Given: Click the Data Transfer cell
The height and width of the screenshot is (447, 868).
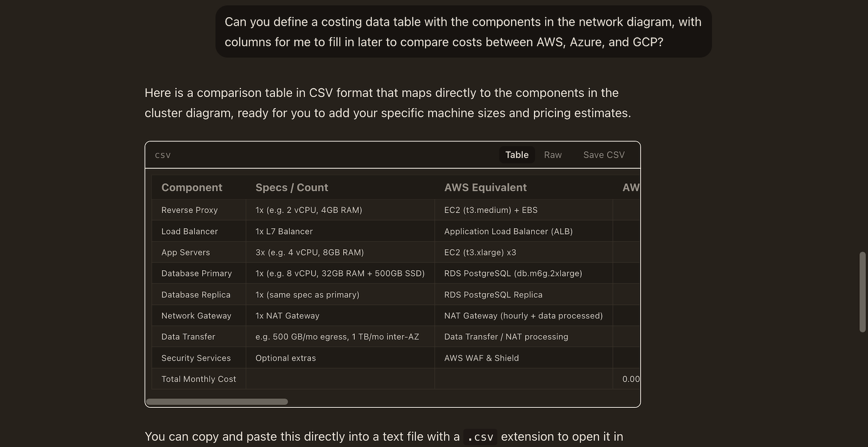Looking at the screenshot, I should (x=199, y=337).
